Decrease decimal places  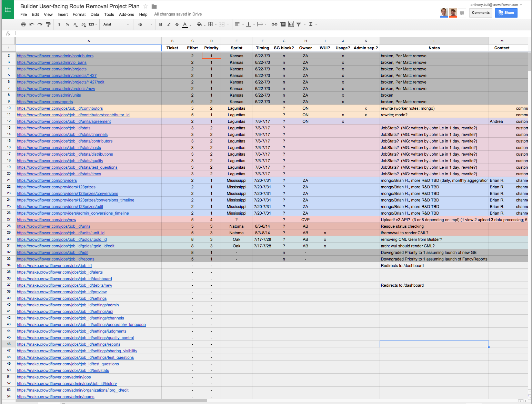click(x=76, y=24)
